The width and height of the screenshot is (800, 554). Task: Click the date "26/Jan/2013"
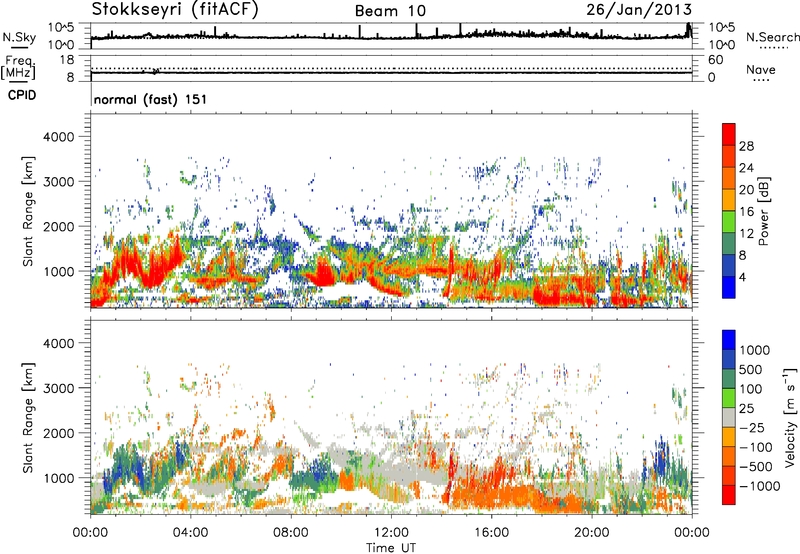(x=639, y=10)
